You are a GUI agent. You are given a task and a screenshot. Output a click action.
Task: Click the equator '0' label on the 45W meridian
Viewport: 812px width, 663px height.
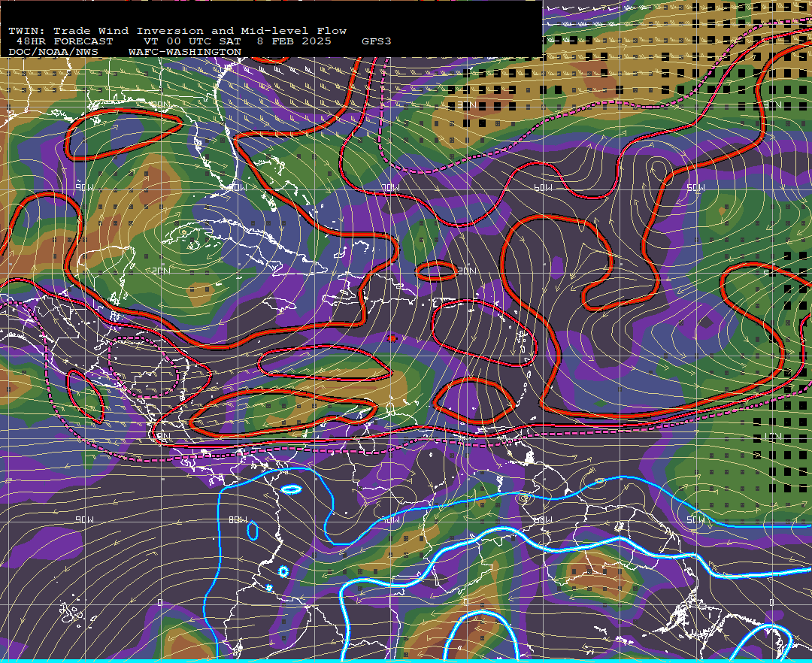coord(771,602)
